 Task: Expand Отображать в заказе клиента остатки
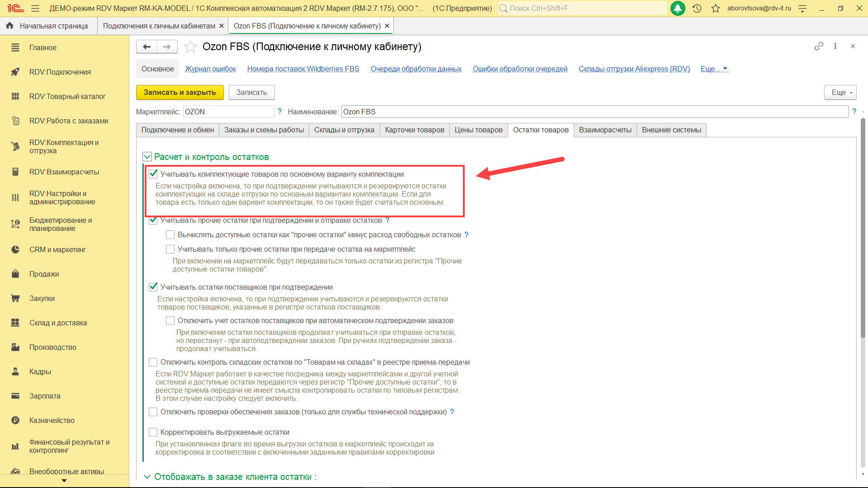click(x=147, y=477)
